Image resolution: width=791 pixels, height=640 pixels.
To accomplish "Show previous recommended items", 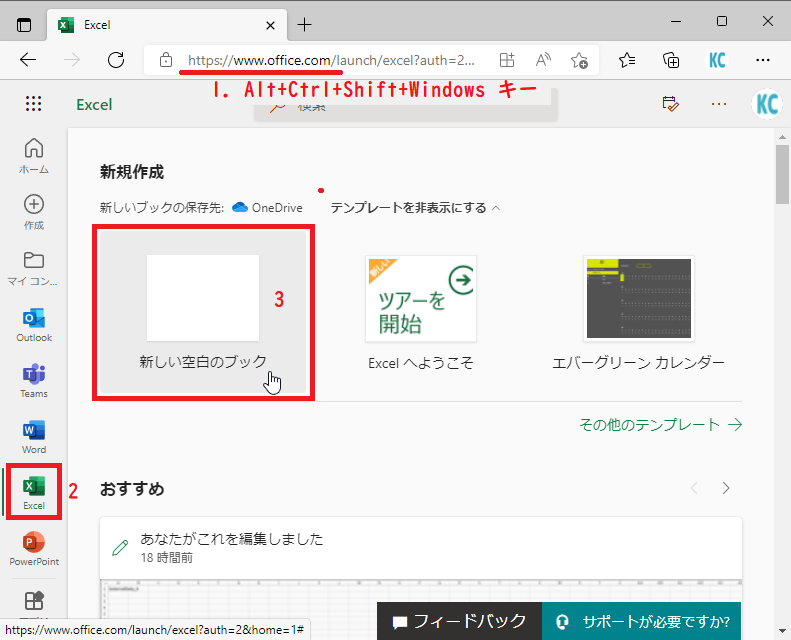I will coord(694,488).
